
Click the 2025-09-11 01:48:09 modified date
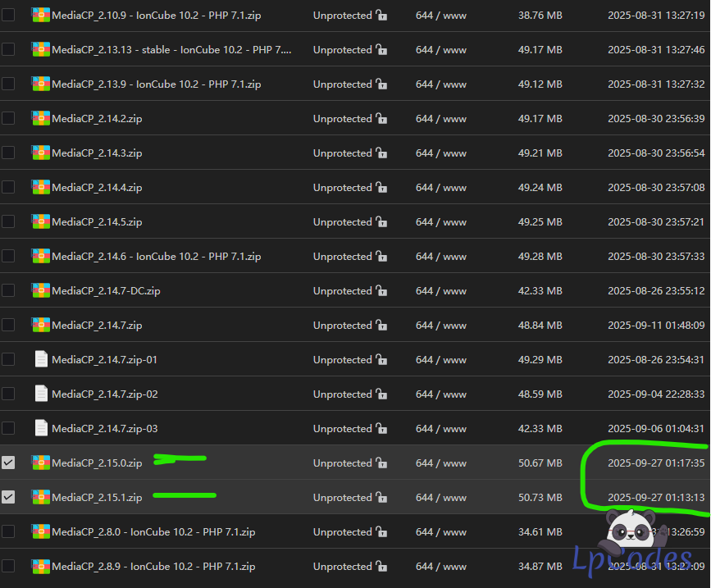(655, 326)
